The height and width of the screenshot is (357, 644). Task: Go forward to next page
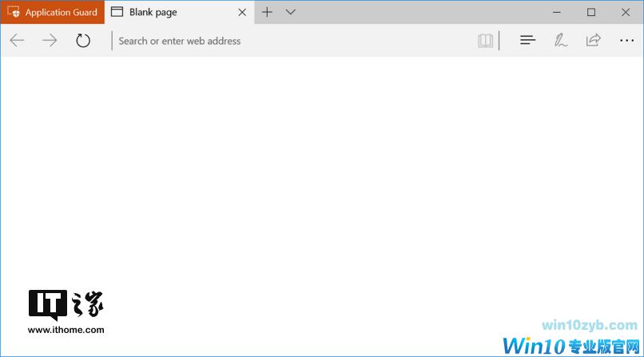(x=50, y=40)
